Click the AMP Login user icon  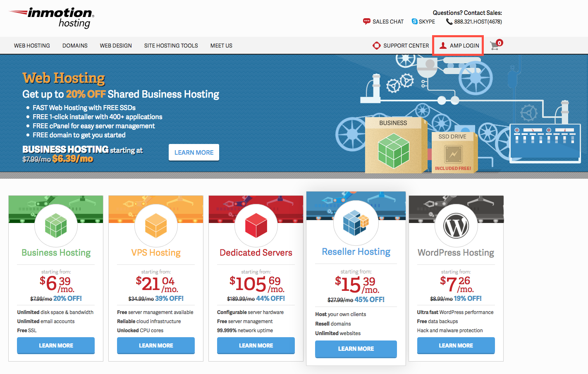click(x=443, y=46)
